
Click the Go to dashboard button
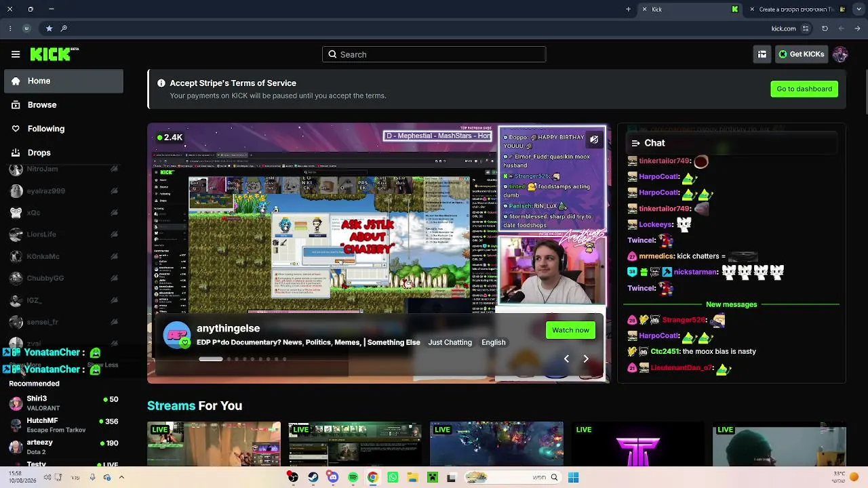click(804, 89)
